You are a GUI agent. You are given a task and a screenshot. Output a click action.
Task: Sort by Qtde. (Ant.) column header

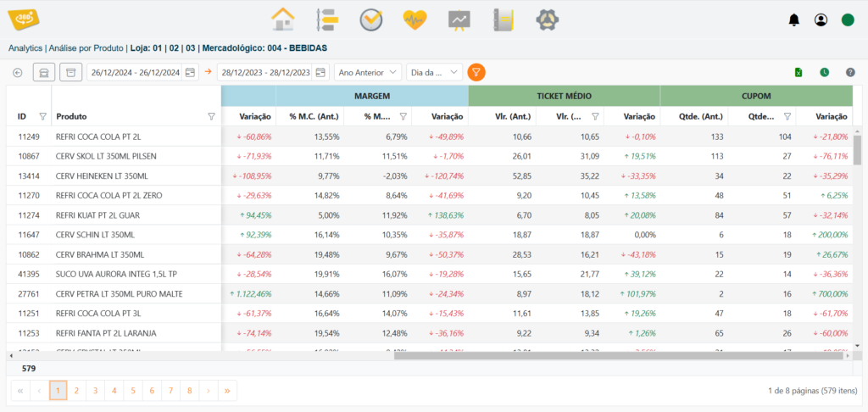tap(694, 116)
